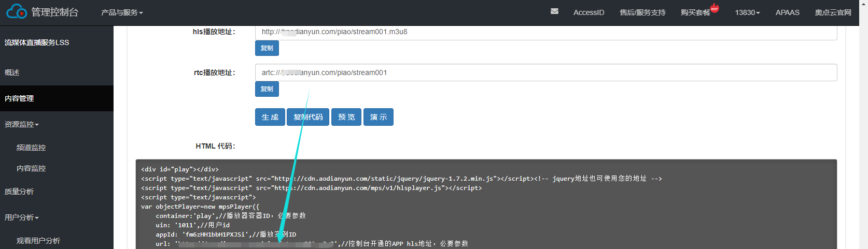868x249 pixels.
Task: Open the 13830 account dropdown
Action: coord(747,12)
